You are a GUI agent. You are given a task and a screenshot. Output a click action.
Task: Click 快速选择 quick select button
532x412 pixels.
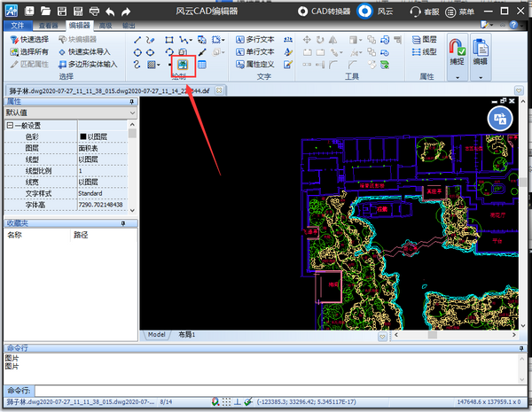tap(31, 40)
